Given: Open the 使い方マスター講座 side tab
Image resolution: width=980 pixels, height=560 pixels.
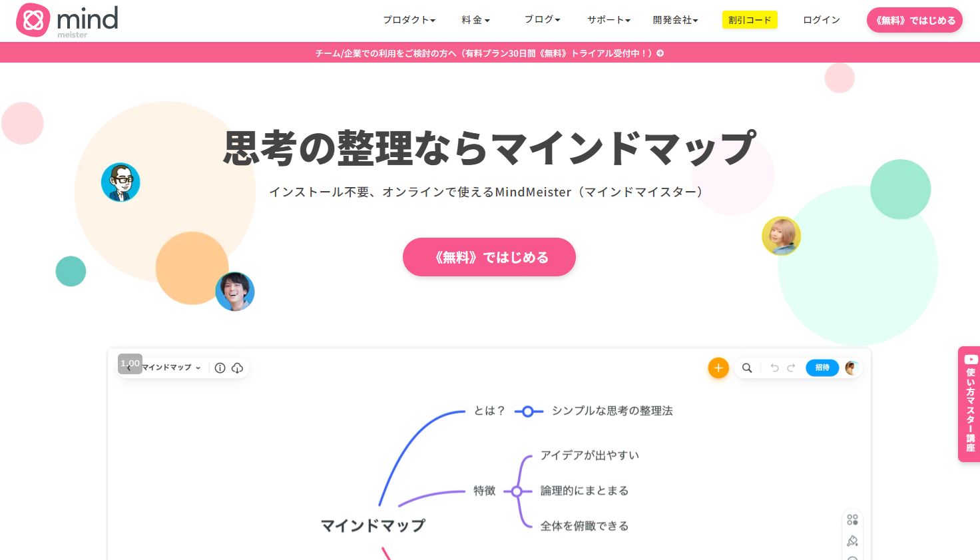Looking at the screenshot, I should coord(969,404).
